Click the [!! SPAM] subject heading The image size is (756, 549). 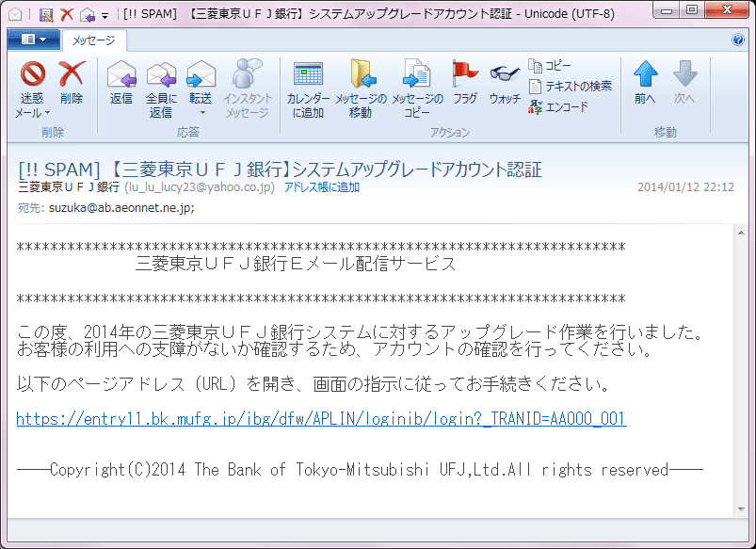pyautogui.click(x=281, y=170)
